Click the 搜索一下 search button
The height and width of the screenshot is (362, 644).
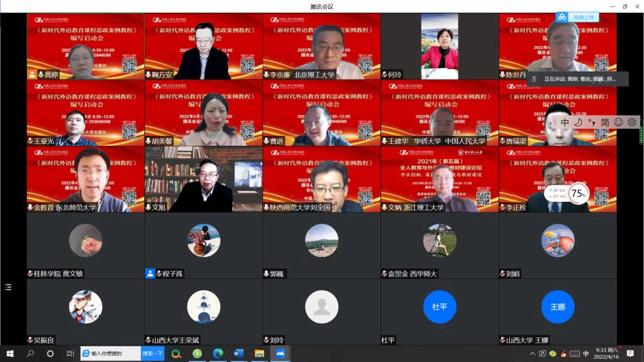tap(153, 354)
